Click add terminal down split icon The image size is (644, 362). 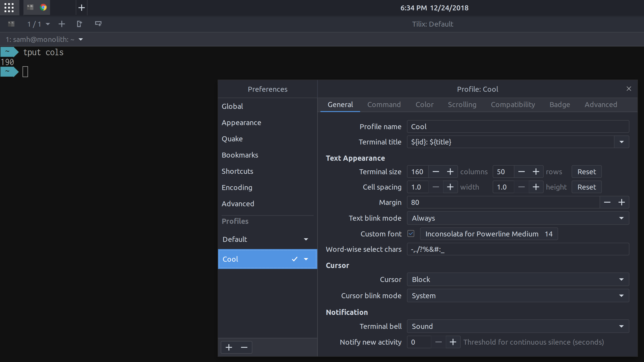point(98,24)
